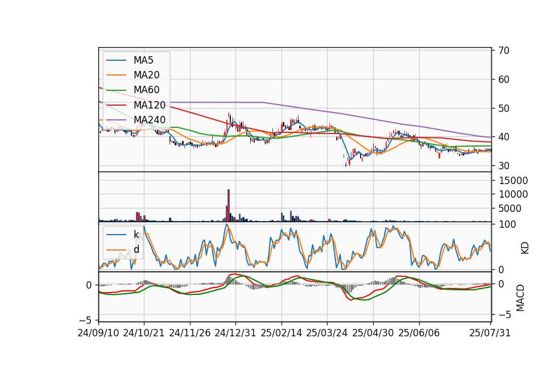Click the price axis value 30

[x=503, y=166]
